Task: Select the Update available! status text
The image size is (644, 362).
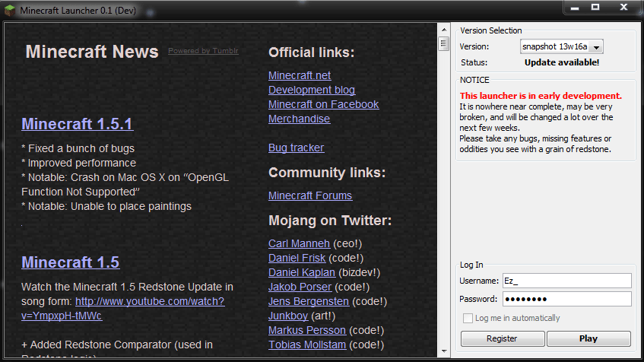Action: (562, 62)
